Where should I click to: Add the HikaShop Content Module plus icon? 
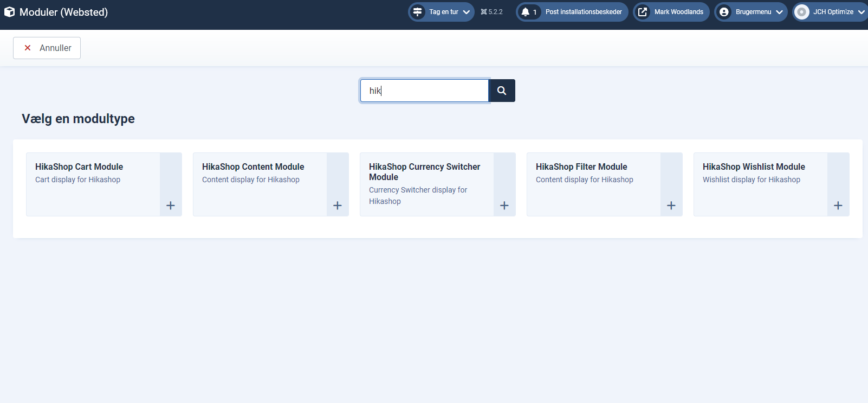pyautogui.click(x=338, y=206)
